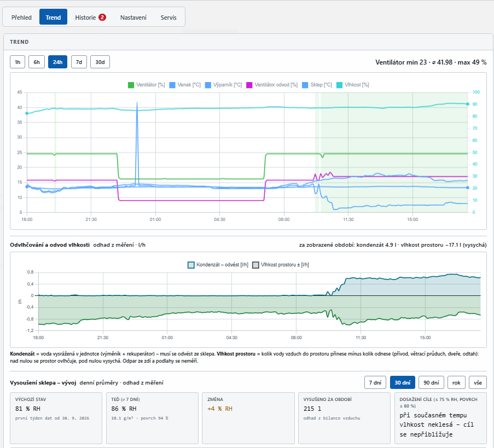Click the 215 l vysušeno value
This screenshot has height=448, width=494.
(312, 409)
